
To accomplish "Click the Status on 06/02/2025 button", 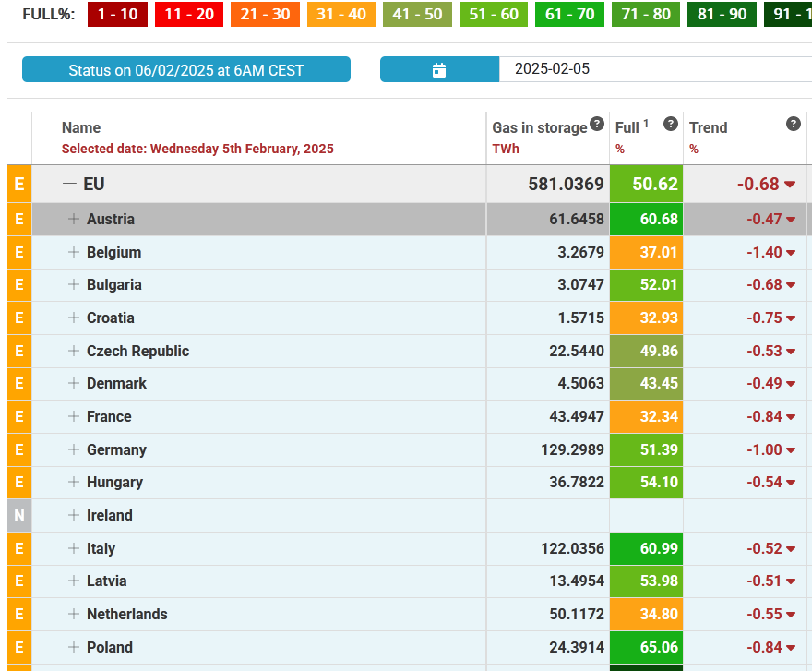I will [x=186, y=69].
